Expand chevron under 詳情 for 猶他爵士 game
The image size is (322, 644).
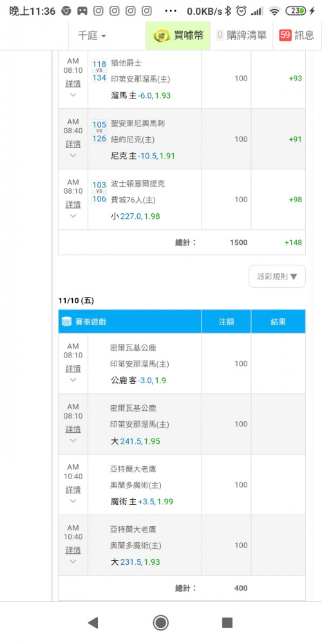click(x=73, y=95)
